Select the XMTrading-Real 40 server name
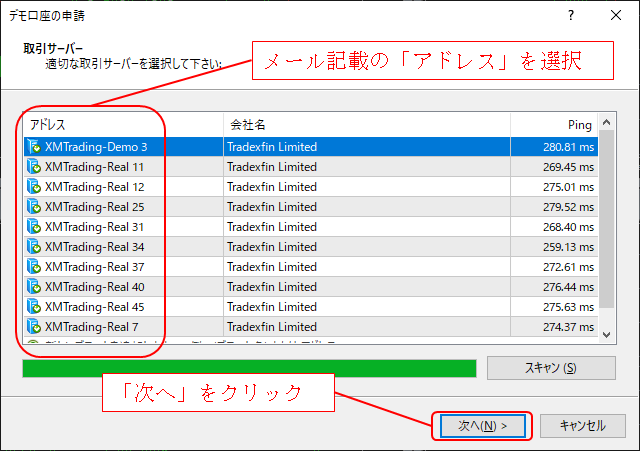 95,287
